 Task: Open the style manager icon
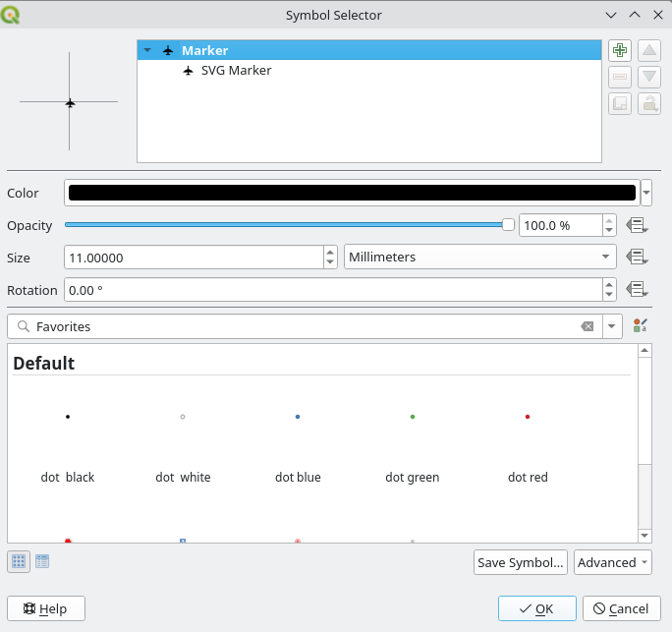641,326
